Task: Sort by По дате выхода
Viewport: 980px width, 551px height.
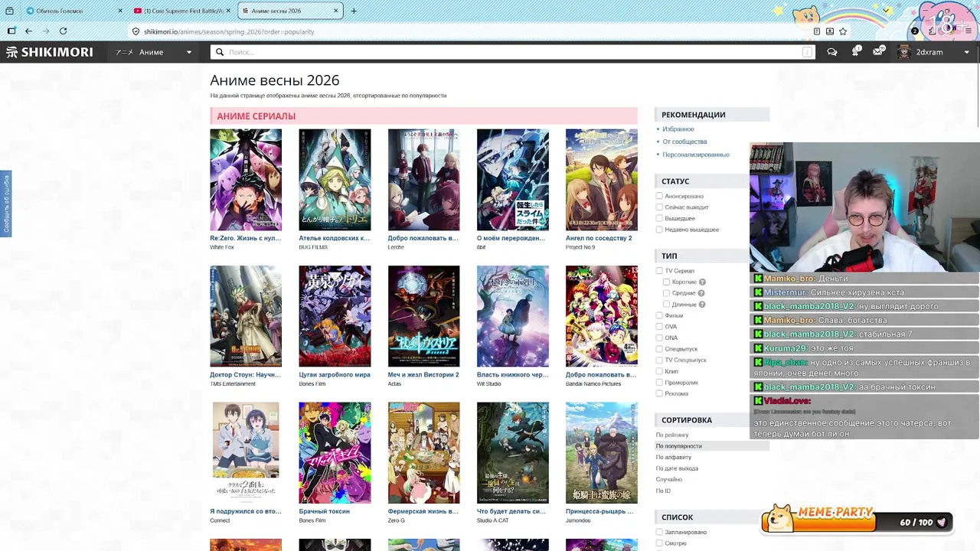Action: (x=677, y=468)
